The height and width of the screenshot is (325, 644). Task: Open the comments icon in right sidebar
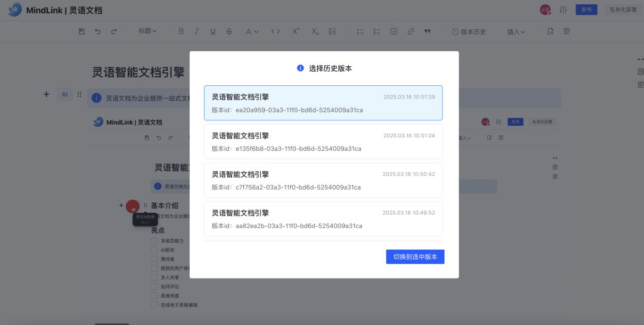coord(640,85)
